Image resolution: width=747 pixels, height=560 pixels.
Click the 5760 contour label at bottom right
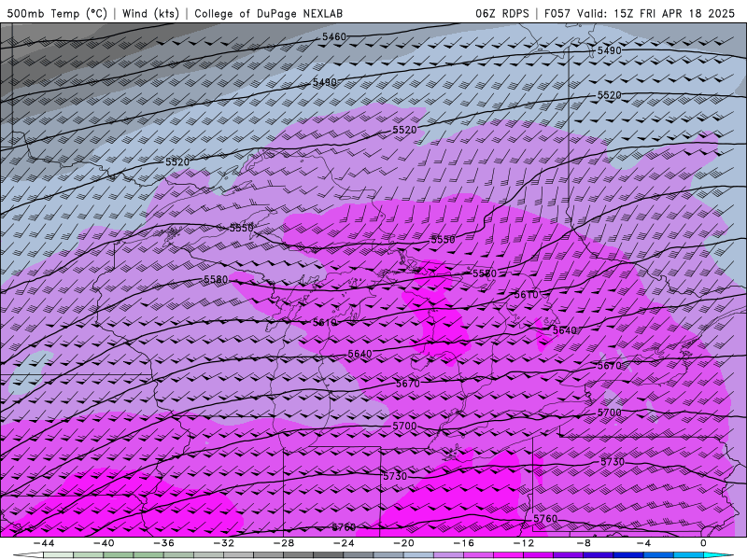tap(545, 519)
